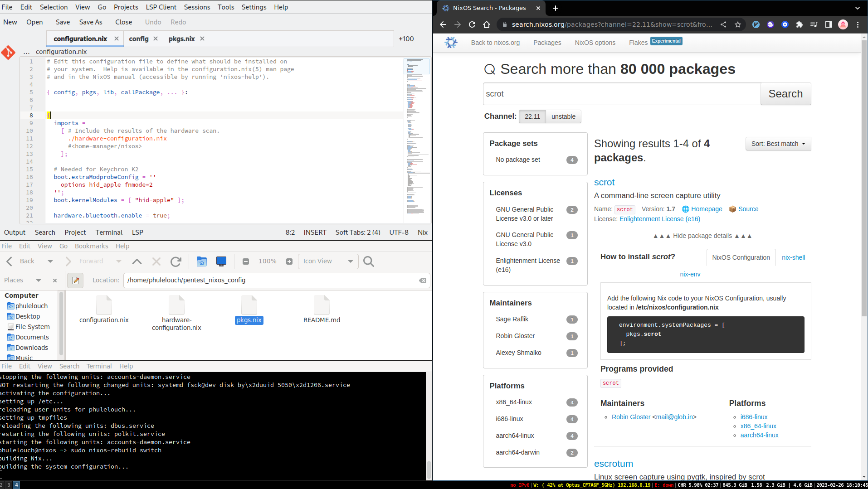Open Back history dropdown arrow
This screenshot has width=868, height=489.
coord(50,261)
